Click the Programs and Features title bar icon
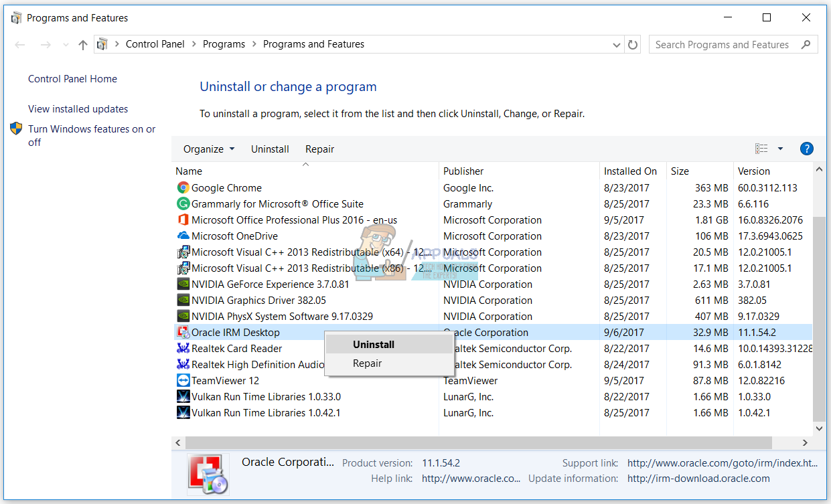 click(17, 18)
